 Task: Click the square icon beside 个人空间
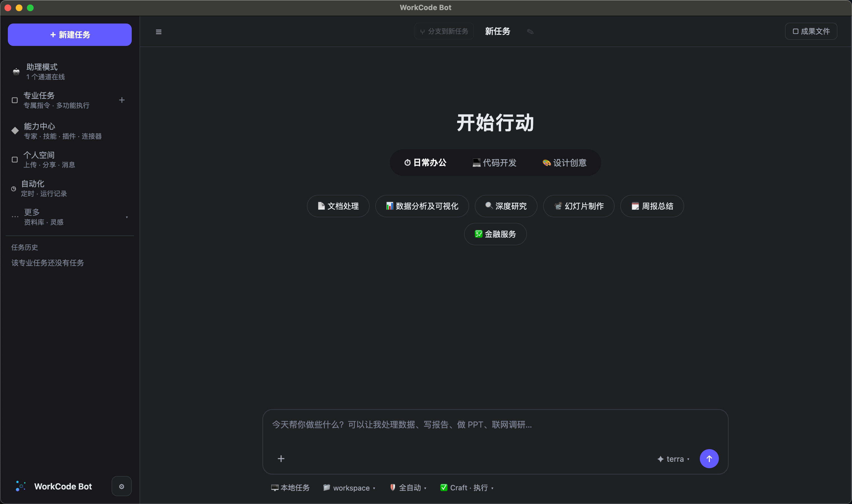(x=15, y=160)
